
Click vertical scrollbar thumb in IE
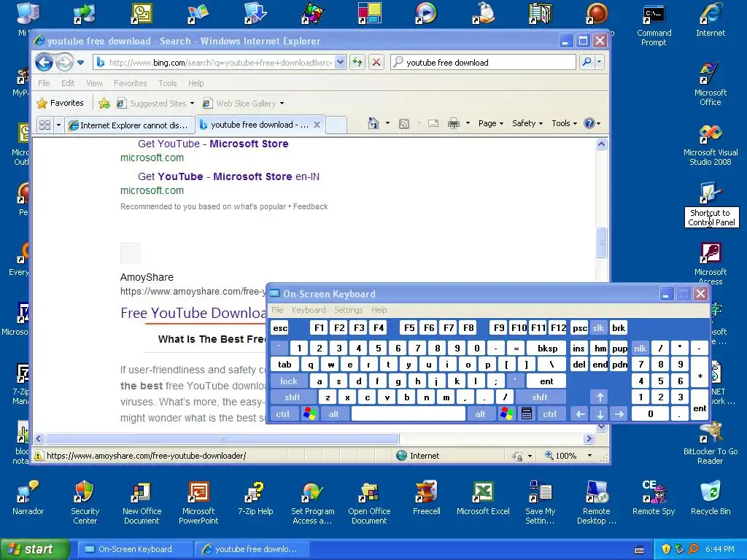point(601,242)
